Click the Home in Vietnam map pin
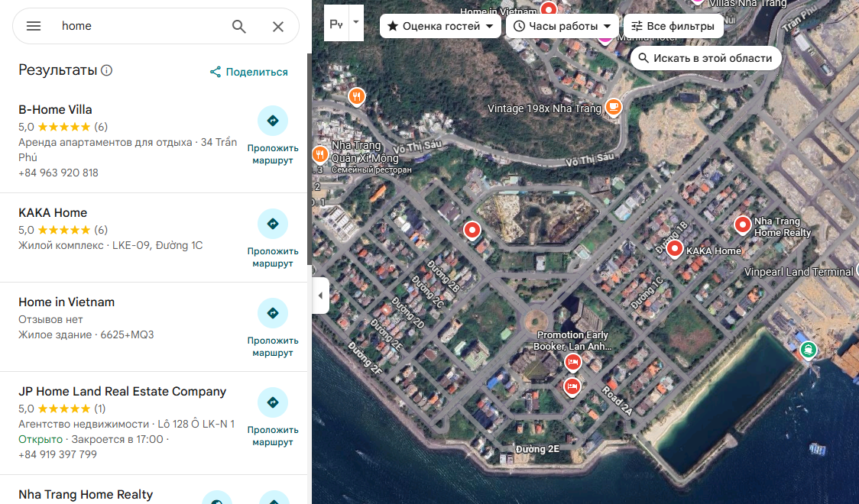 [x=549, y=8]
